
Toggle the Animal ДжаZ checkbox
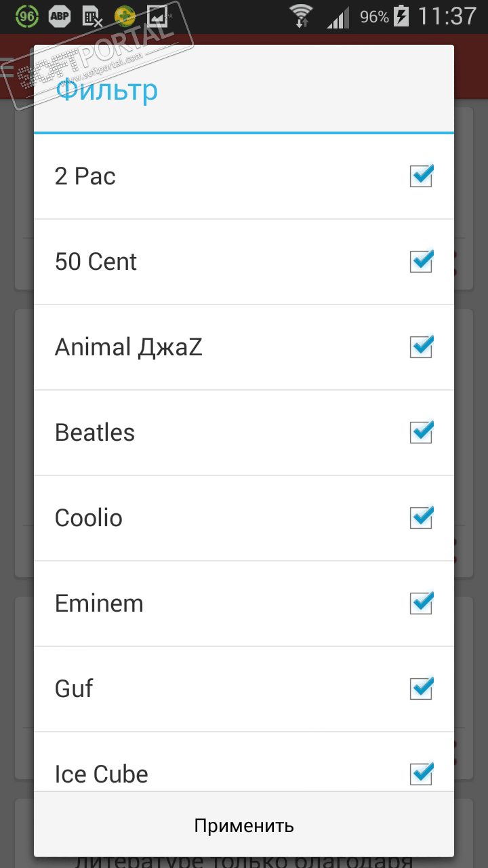pos(421,347)
